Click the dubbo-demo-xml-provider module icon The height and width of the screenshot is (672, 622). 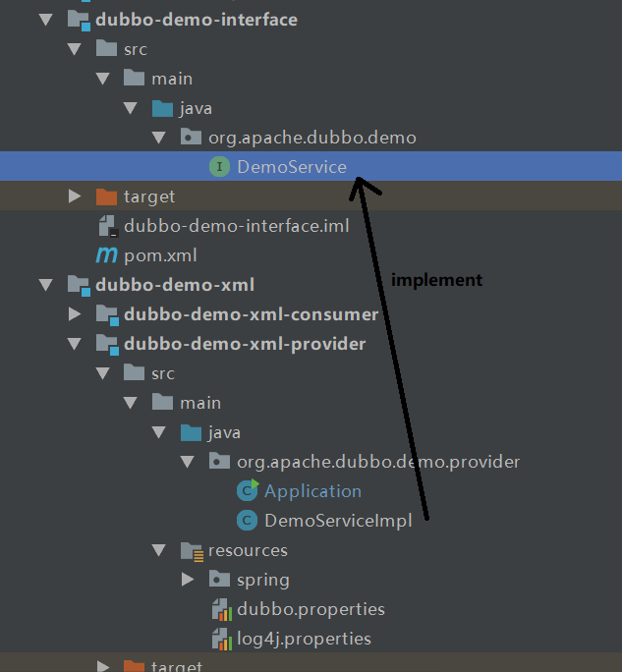(x=107, y=345)
